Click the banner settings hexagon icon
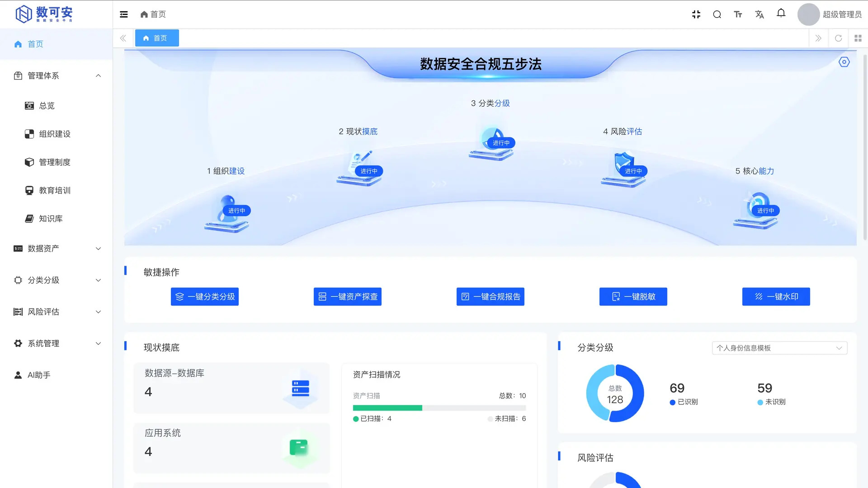The width and height of the screenshot is (868, 488). click(844, 62)
